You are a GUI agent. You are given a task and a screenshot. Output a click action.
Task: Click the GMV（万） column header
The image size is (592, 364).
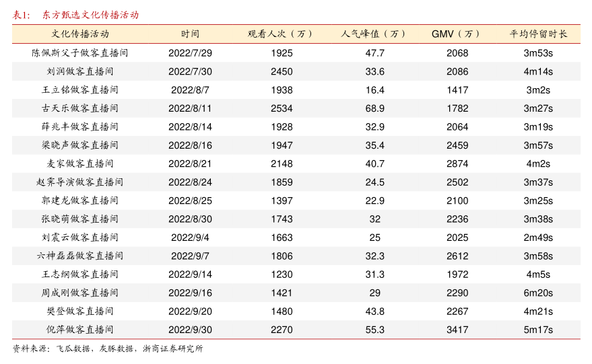click(x=457, y=34)
